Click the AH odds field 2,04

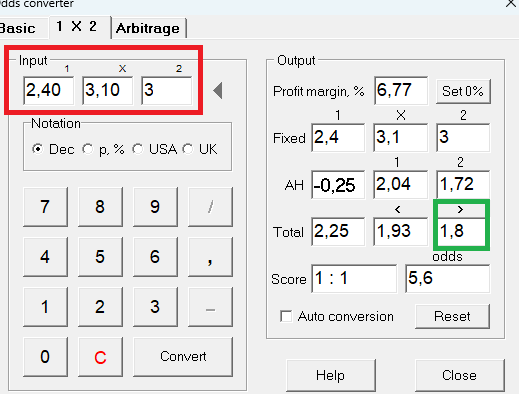click(x=400, y=185)
